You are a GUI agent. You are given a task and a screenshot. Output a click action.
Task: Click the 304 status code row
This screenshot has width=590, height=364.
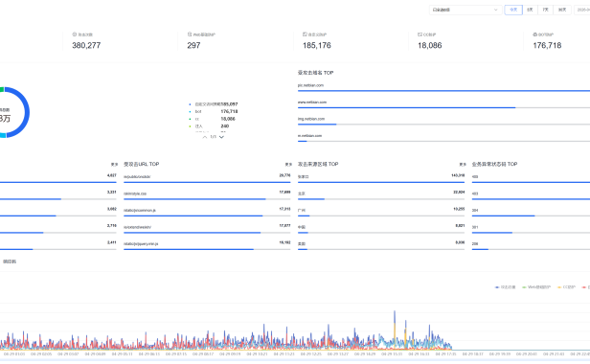[531, 213]
